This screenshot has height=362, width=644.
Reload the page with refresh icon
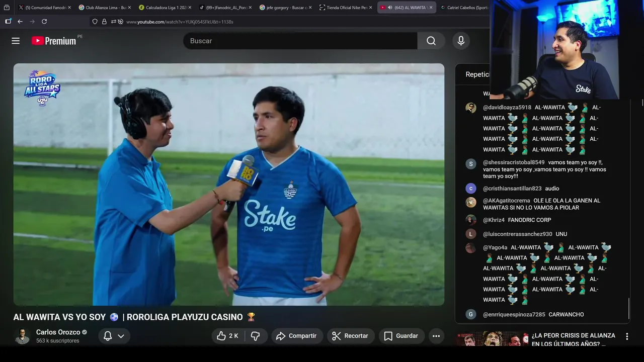point(44,22)
